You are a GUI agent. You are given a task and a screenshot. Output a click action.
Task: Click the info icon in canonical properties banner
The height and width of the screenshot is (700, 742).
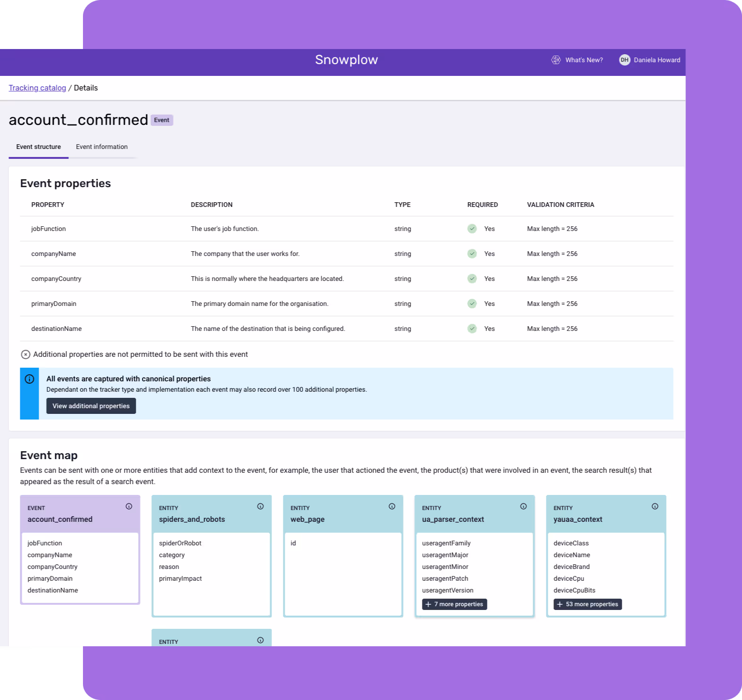click(29, 379)
